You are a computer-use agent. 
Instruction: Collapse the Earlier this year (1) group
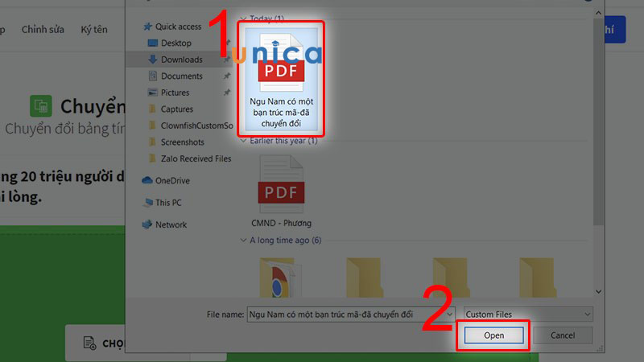point(243,141)
